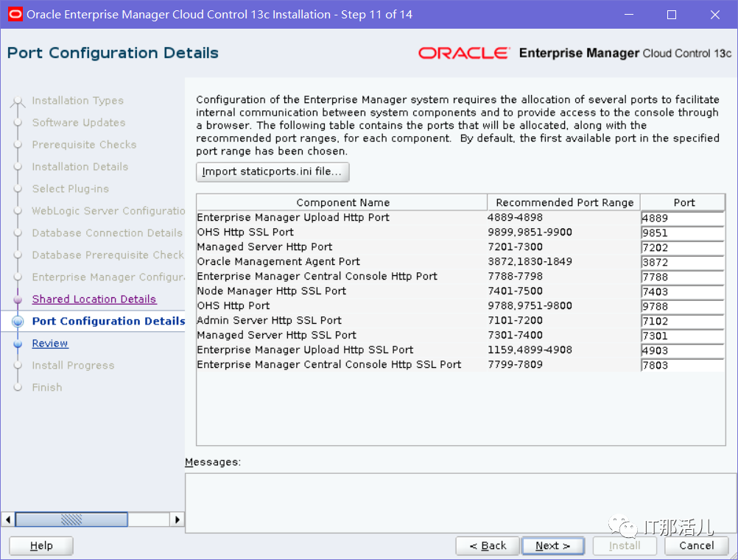The height and width of the screenshot is (560, 738).
Task: Edit the port field with value 4889
Action: point(683,218)
